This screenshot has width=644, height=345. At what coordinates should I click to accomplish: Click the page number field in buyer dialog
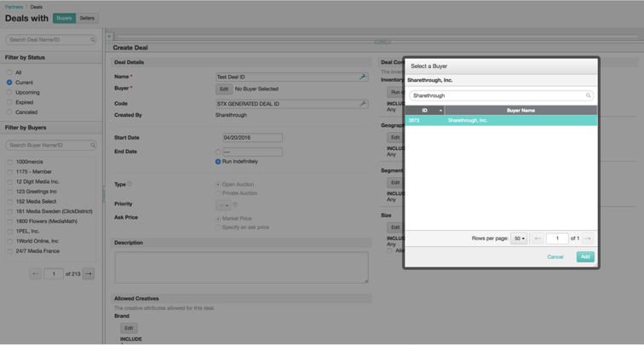pos(557,239)
